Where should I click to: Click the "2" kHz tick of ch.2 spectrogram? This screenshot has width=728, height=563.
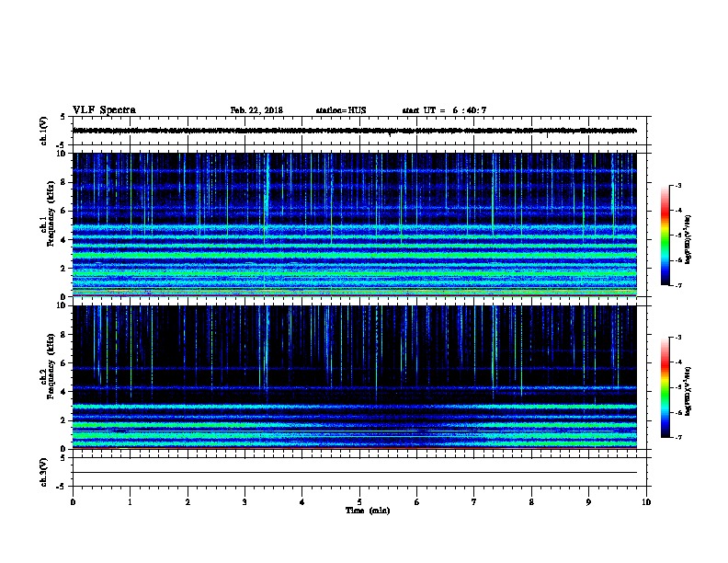coord(63,420)
